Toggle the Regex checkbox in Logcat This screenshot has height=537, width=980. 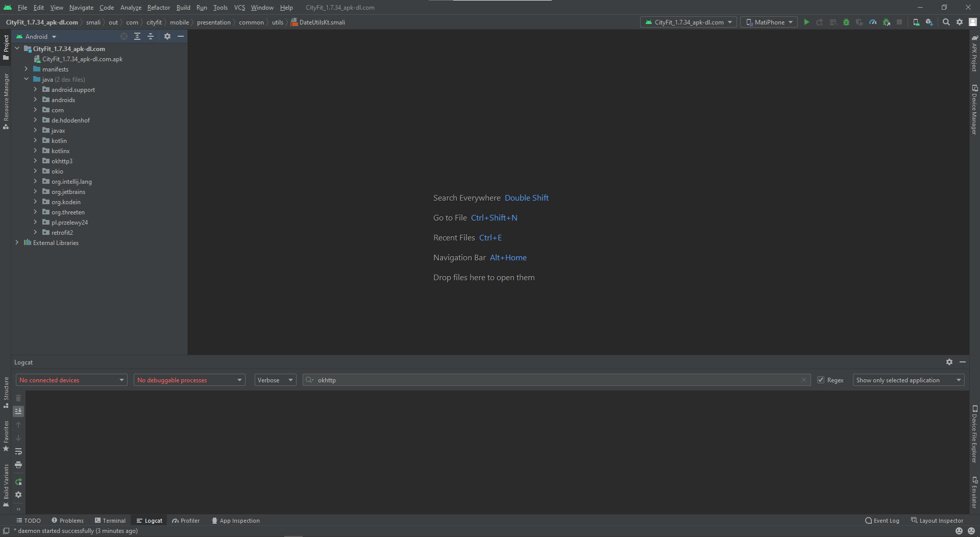[x=821, y=380]
